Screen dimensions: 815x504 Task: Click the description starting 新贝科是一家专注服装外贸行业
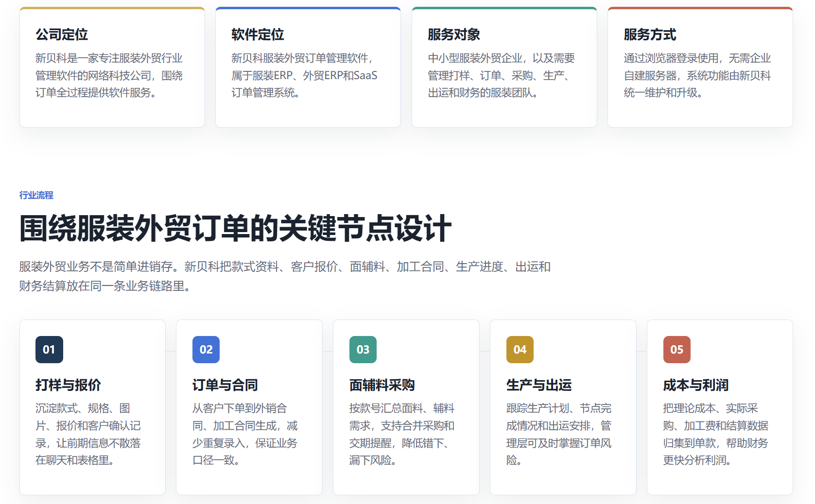tap(109, 75)
